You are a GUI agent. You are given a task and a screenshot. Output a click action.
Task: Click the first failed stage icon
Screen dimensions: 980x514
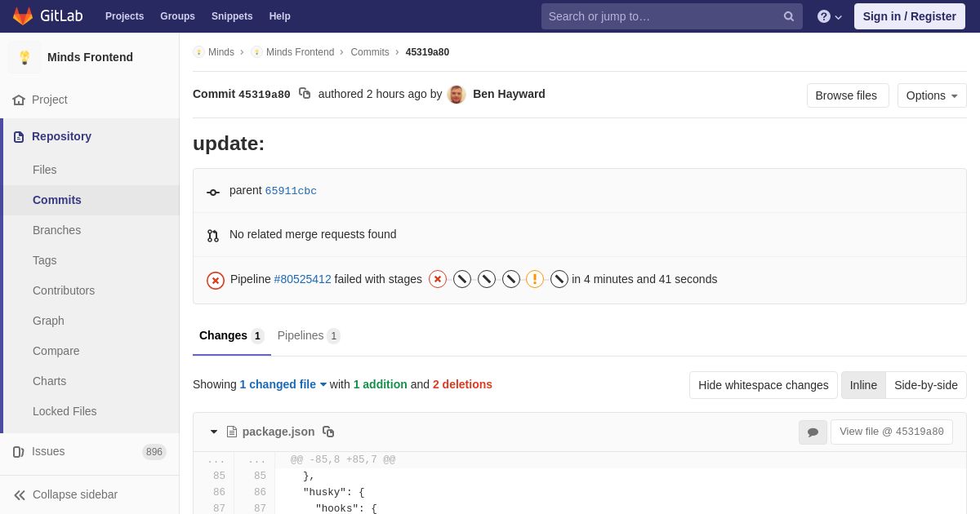pos(438,279)
